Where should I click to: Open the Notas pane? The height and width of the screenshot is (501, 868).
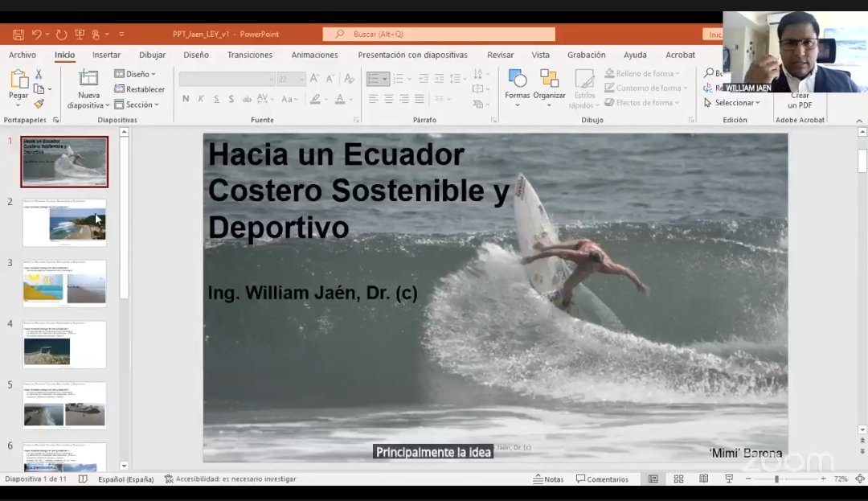click(x=549, y=479)
